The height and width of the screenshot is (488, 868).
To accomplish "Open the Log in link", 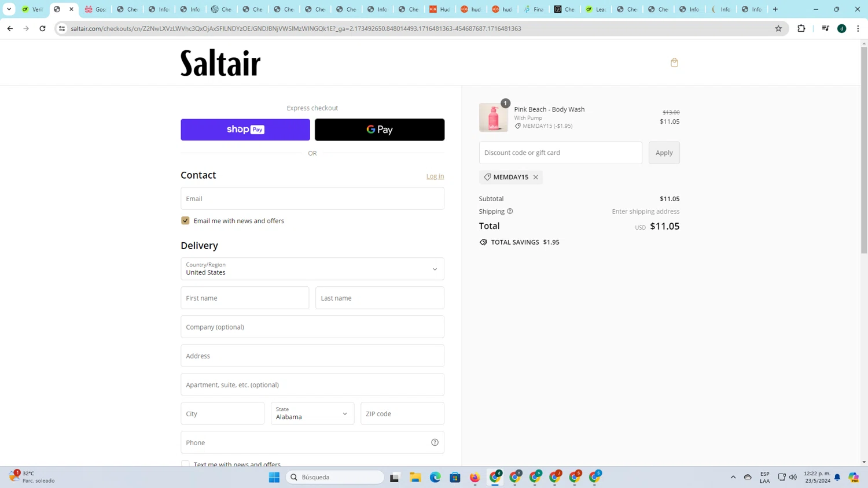I will tap(435, 176).
